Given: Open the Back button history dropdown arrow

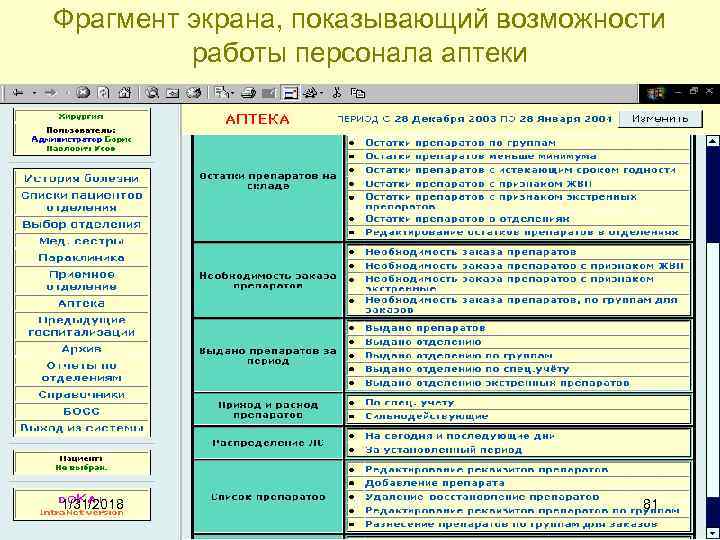Looking at the screenshot, I should 34,93.
